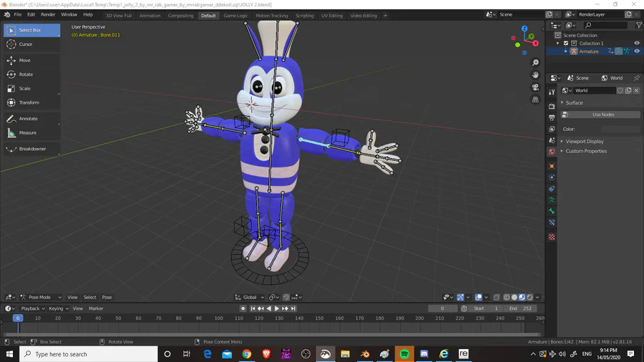Open Spotify from the taskbar
This screenshot has height=362, width=644.
coord(404,354)
